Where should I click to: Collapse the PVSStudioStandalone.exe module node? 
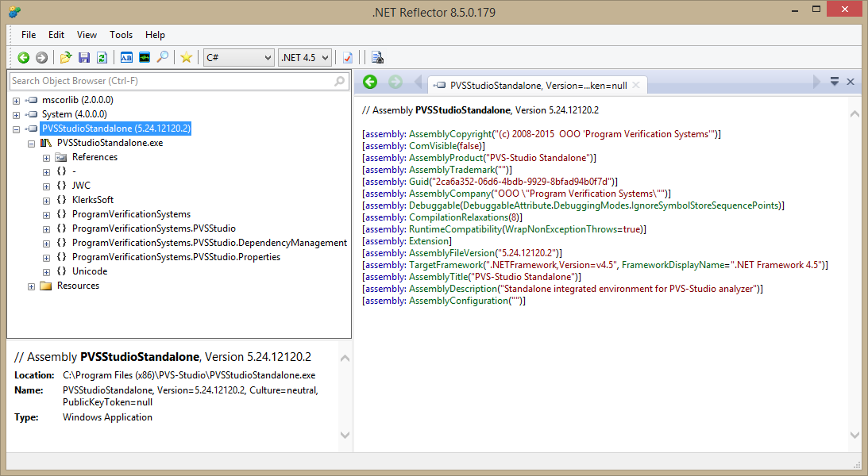coord(31,144)
